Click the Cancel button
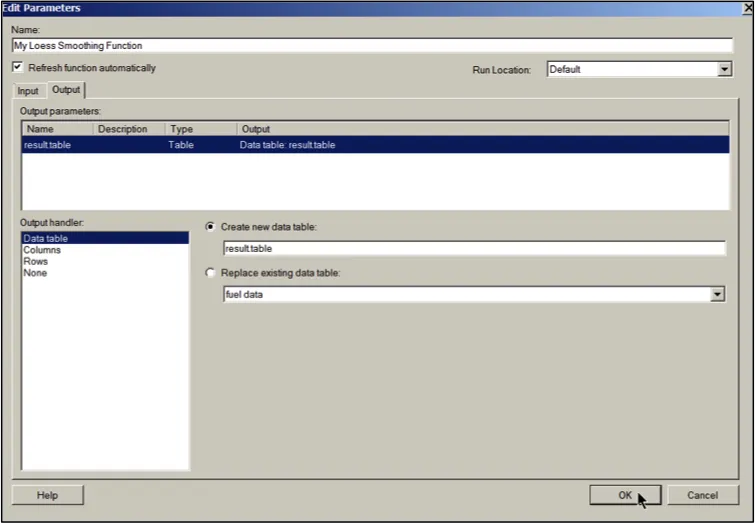 (703, 495)
